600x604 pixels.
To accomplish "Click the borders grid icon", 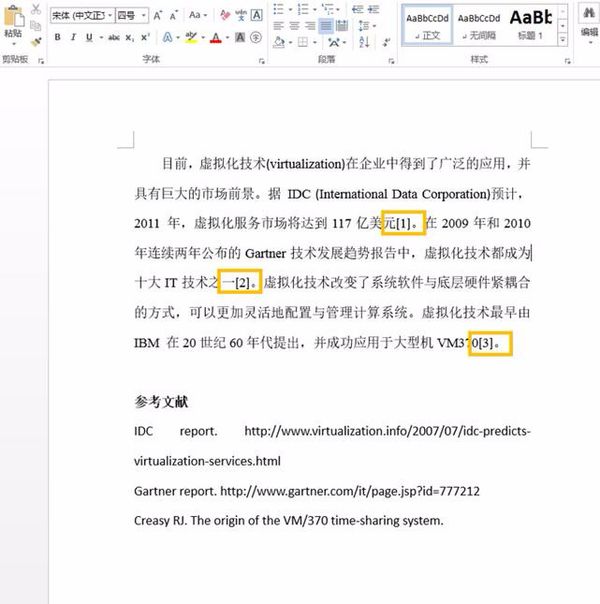I will (303, 42).
